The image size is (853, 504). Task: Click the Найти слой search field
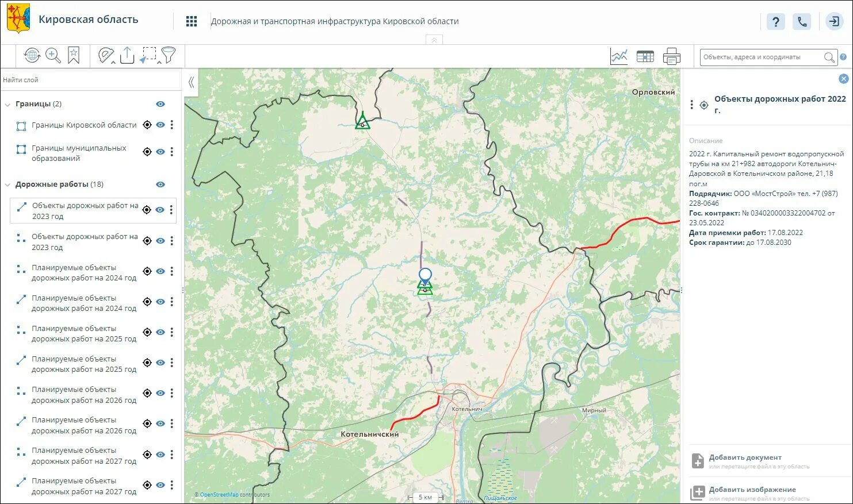point(90,80)
